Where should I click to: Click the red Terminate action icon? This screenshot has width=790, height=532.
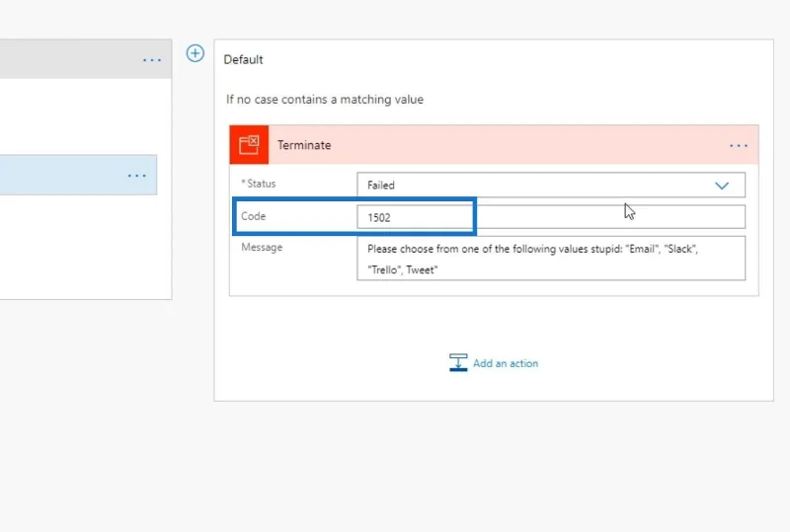249,145
